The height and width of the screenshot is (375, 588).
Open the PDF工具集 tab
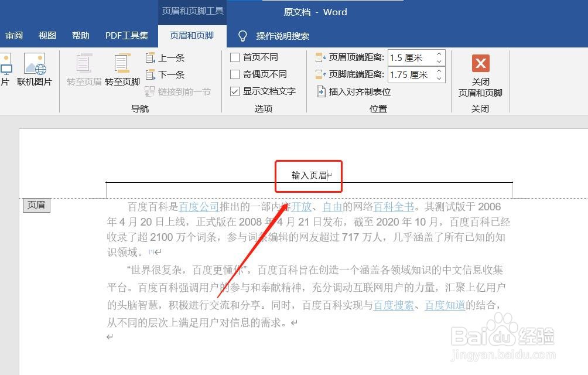coord(127,36)
